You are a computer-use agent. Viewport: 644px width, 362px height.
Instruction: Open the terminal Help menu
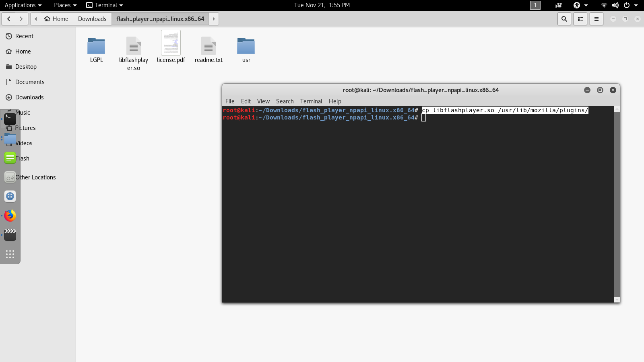[x=335, y=101]
